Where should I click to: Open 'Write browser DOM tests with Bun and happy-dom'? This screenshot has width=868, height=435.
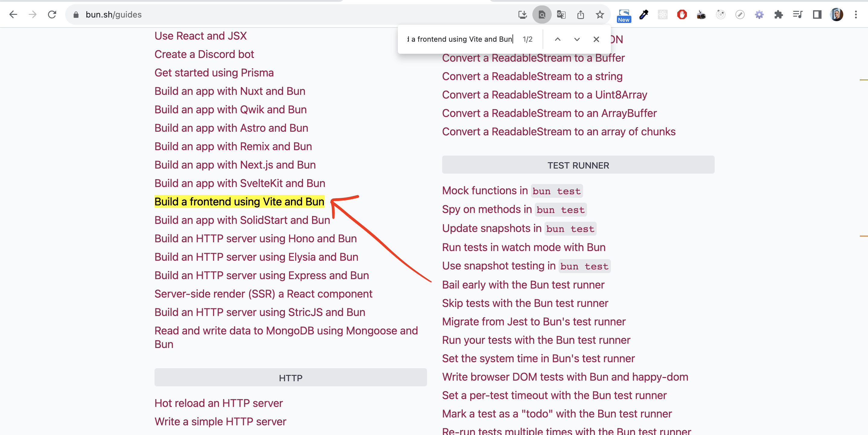point(565,377)
